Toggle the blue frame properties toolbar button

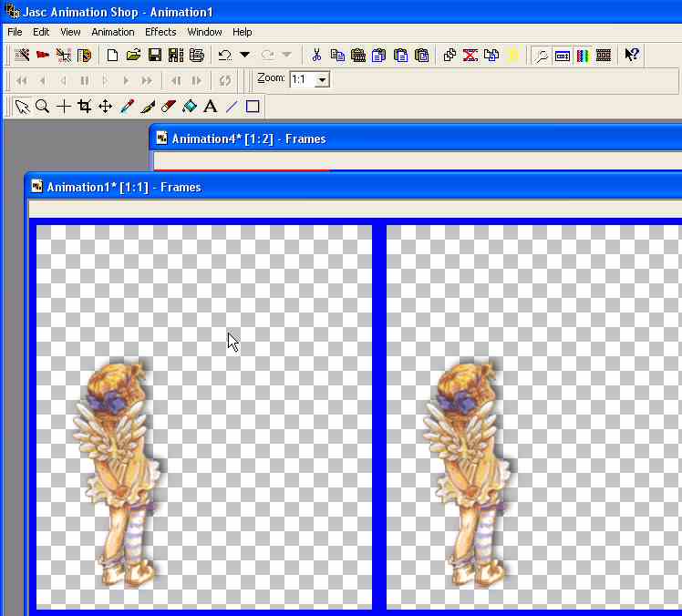click(562, 56)
